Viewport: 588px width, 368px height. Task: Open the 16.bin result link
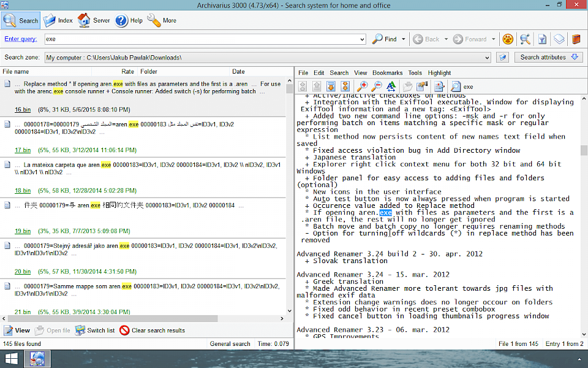click(x=23, y=110)
